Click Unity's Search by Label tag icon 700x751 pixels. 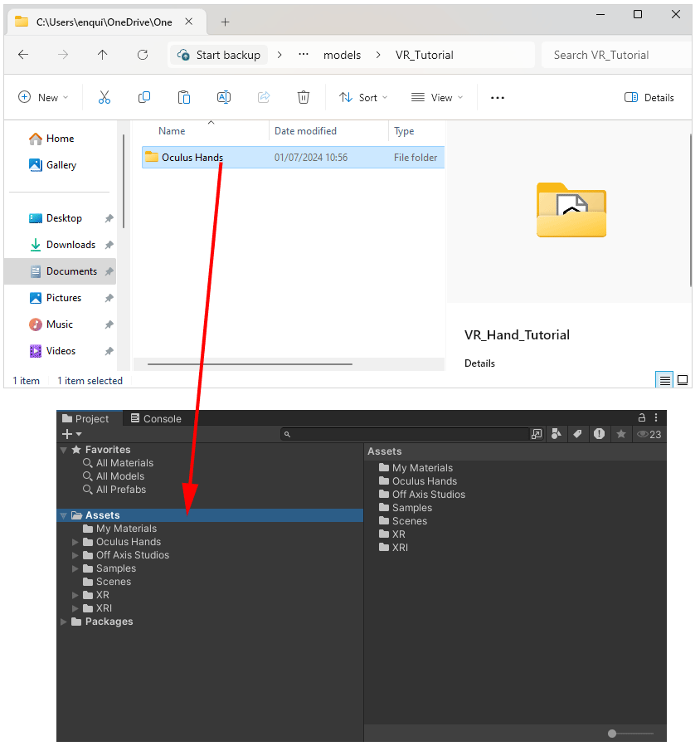[x=578, y=434]
